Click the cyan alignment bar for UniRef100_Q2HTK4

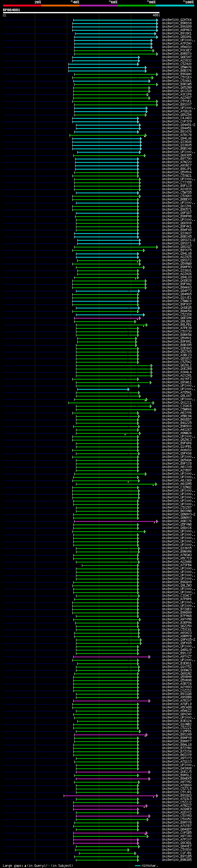(115, 20)
